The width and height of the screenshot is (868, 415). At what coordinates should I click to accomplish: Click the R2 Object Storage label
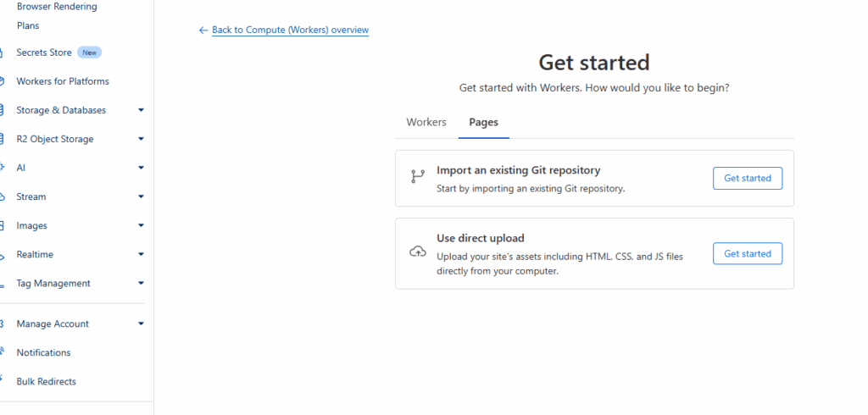[55, 139]
